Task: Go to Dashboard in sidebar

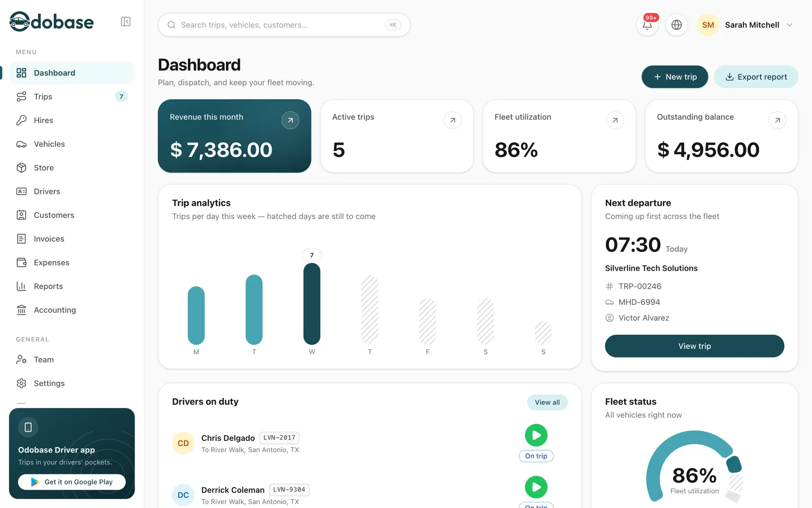Action: pyautogui.click(x=72, y=73)
